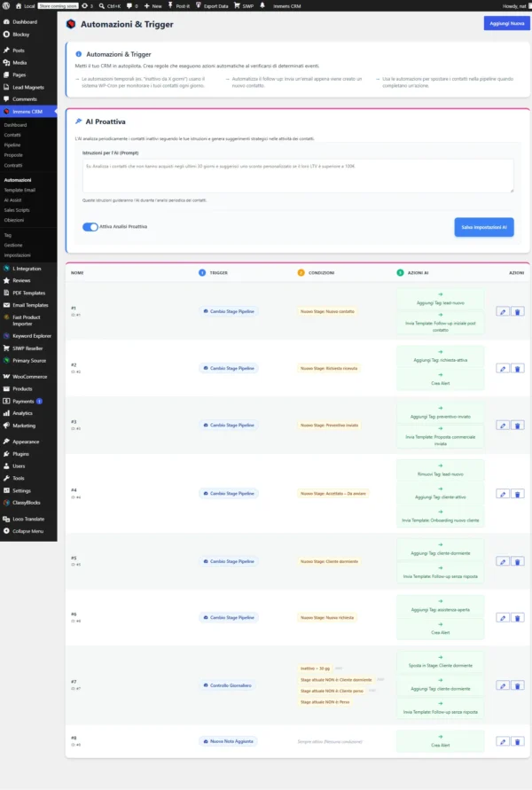The height and width of the screenshot is (790, 532).
Task: Click delete trash icon for automation #1
Action: (x=518, y=311)
